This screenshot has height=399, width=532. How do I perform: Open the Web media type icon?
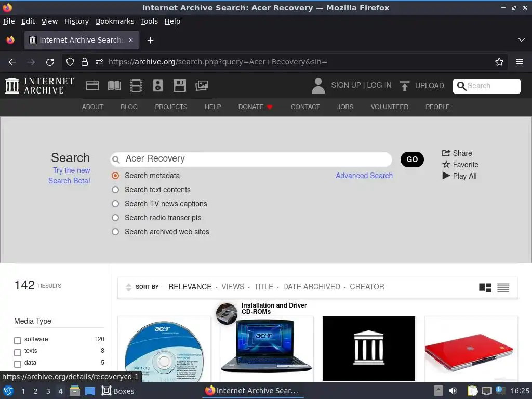pos(92,86)
